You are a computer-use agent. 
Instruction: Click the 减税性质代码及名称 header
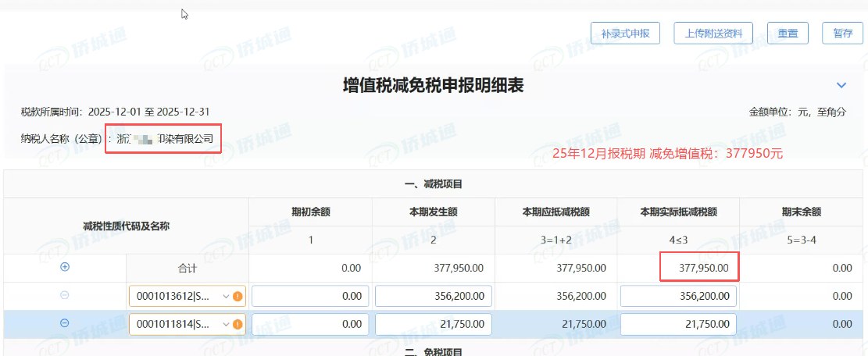pos(127,226)
